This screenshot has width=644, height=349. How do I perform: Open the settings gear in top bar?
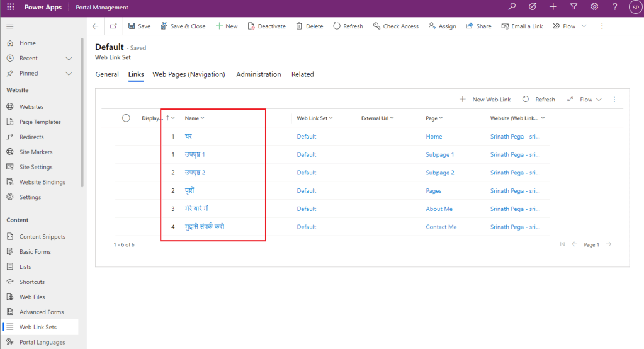click(594, 7)
